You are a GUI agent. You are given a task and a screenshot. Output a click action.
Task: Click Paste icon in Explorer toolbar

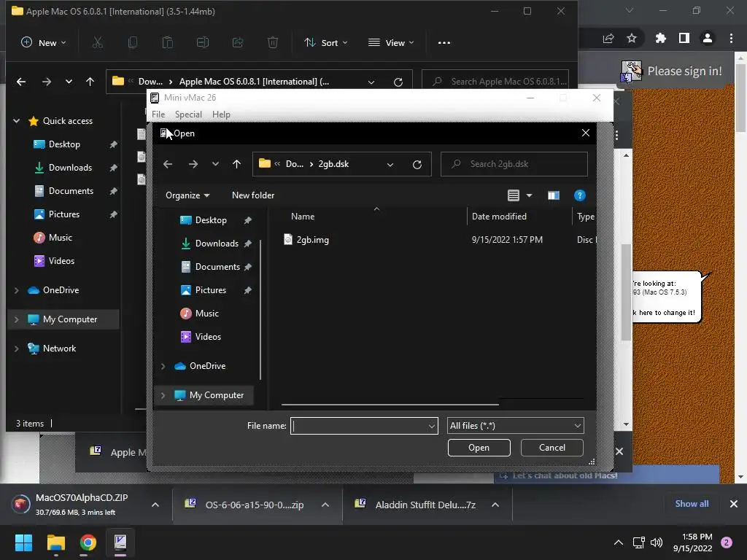pyautogui.click(x=167, y=43)
